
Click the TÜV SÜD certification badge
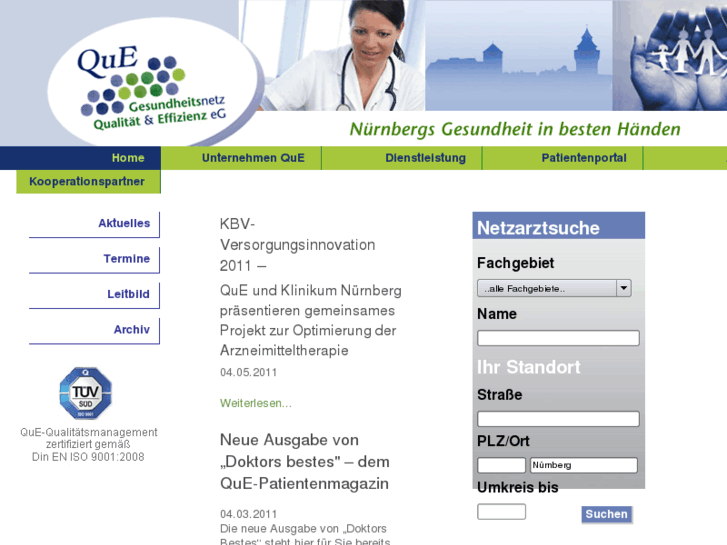86,393
